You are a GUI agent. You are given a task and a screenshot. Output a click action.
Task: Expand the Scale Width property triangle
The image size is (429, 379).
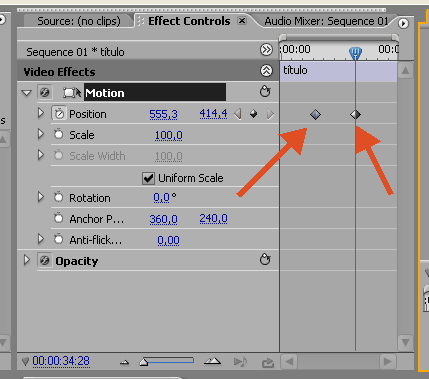(41, 155)
